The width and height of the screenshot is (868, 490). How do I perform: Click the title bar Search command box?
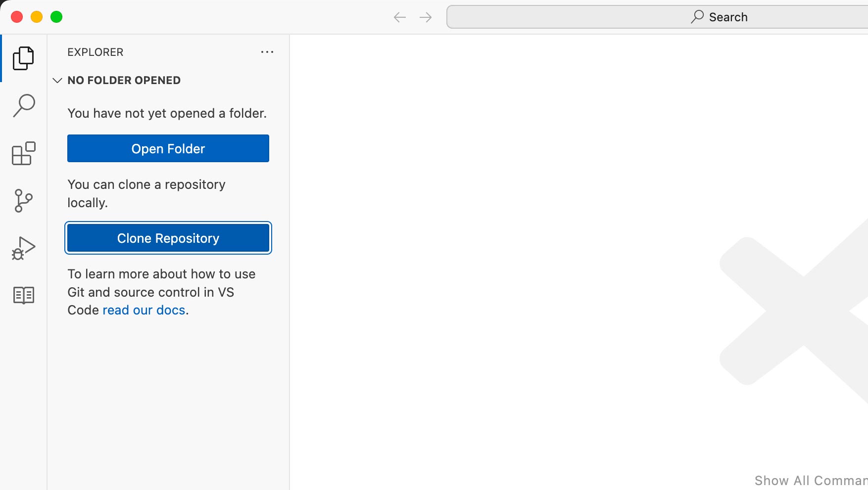click(657, 17)
